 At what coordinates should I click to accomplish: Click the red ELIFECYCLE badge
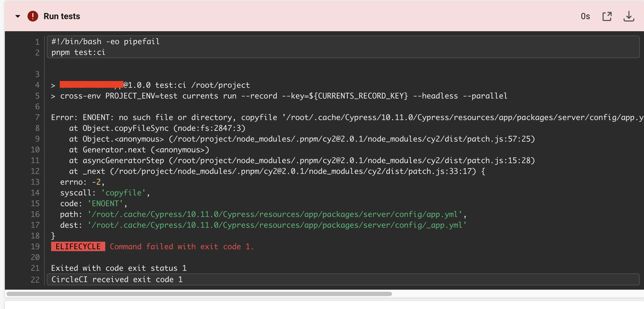(x=78, y=247)
